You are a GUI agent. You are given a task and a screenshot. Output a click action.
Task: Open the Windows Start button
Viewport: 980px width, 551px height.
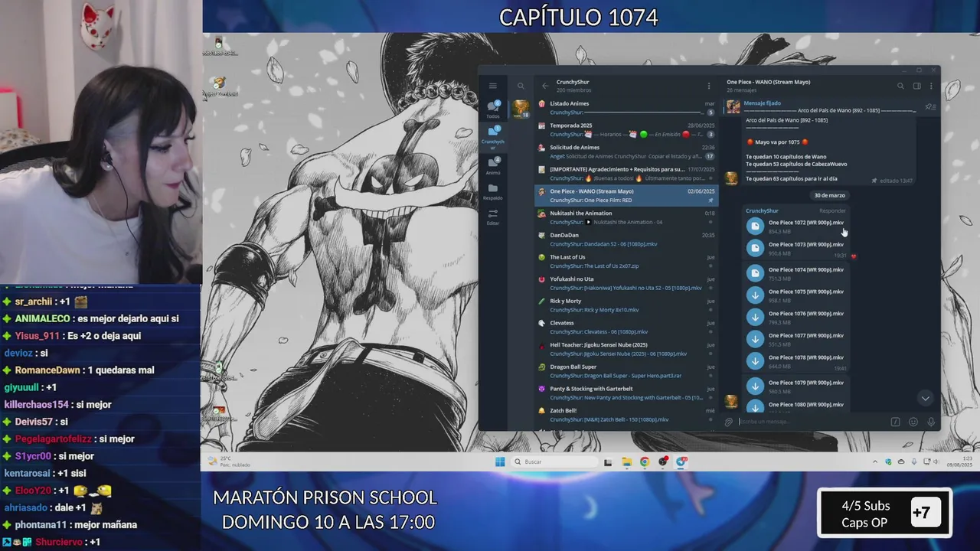click(x=500, y=461)
